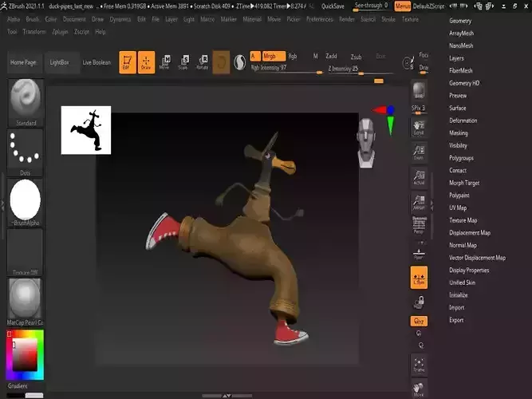Open the Texture Off picker
This screenshot has width=532, height=399.
tap(26, 252)
